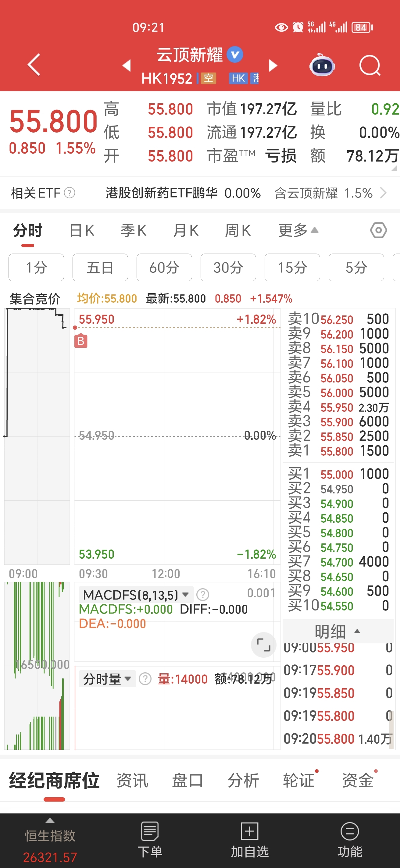
Task: Tap 09:20 55.800 1.40万 trade row
Action: 338,738
